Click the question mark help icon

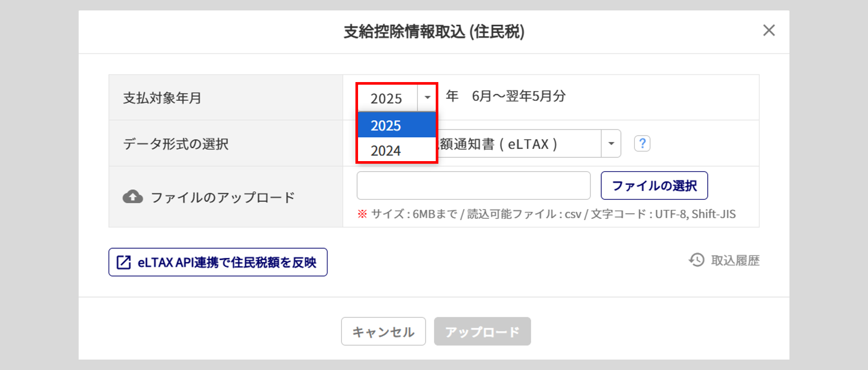(x=642, y=143)
